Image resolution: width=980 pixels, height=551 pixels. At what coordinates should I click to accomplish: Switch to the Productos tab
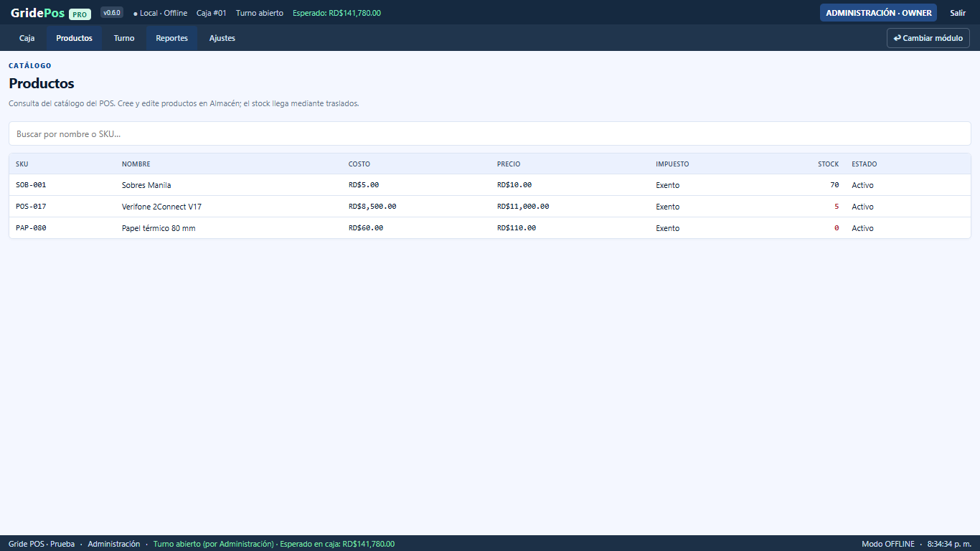click(x=74, y=38)
